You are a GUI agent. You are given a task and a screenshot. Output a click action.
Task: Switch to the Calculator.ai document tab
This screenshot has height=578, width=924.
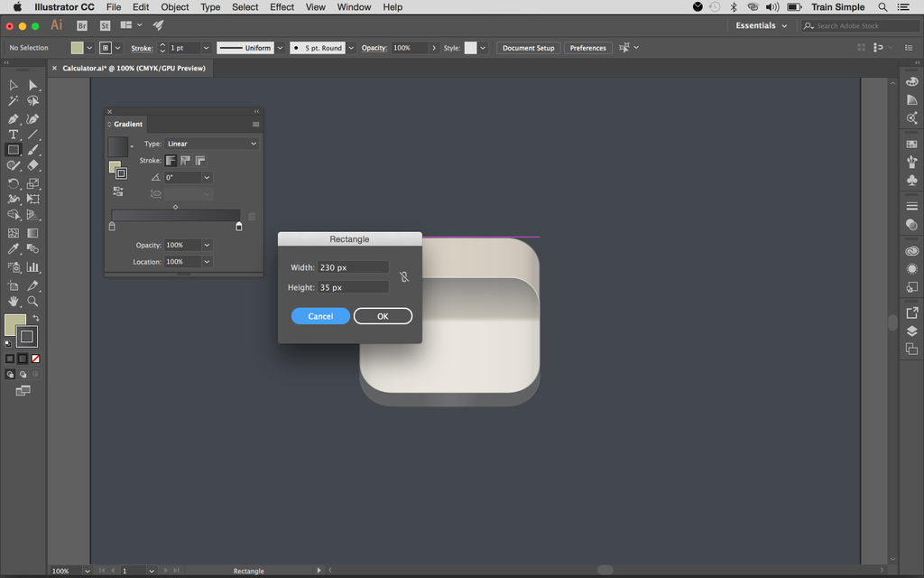pyautogui.click(x=135, y=68)
